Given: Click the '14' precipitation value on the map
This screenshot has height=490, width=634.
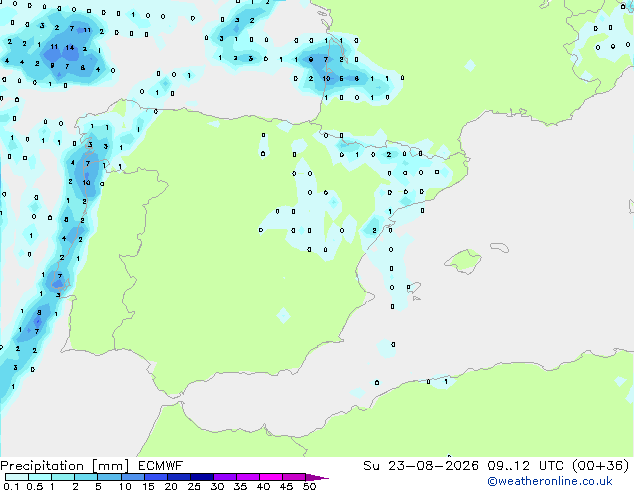Looking at the screenshot, I should 70,48.
